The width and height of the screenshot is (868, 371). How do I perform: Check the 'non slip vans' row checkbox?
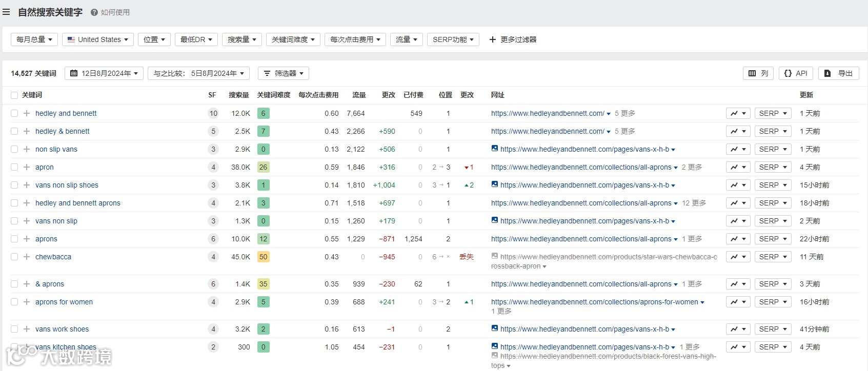click(x=14, y=149)
